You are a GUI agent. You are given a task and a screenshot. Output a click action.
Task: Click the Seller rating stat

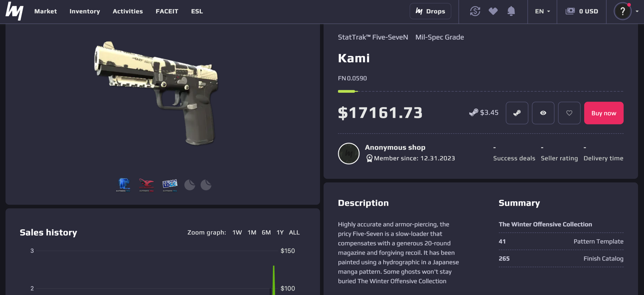pyautogui.click(x=559, y=153)
